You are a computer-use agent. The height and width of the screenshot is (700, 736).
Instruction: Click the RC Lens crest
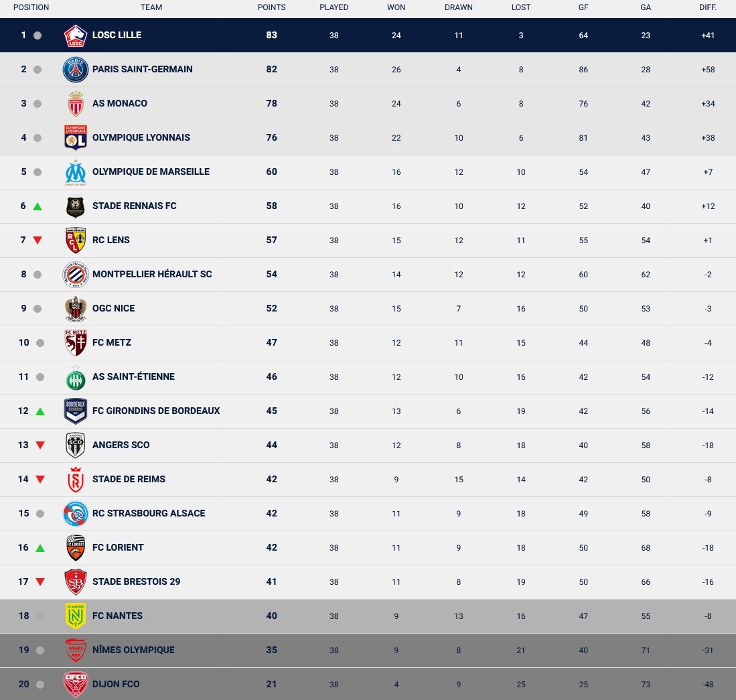(75, 240)
